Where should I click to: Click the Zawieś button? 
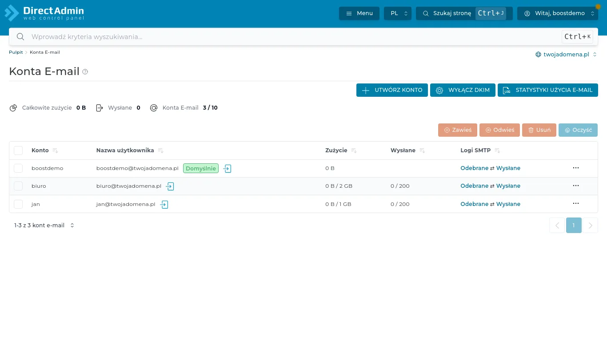458,130
